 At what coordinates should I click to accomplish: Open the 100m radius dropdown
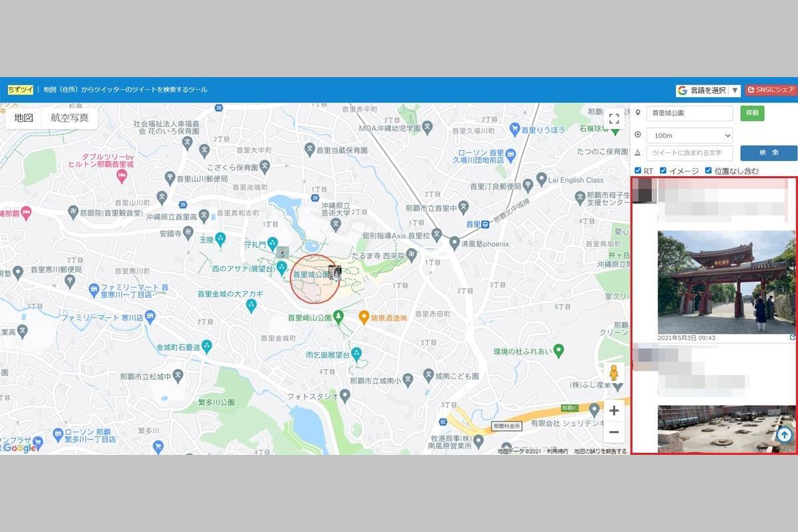[x=690, y=136]
